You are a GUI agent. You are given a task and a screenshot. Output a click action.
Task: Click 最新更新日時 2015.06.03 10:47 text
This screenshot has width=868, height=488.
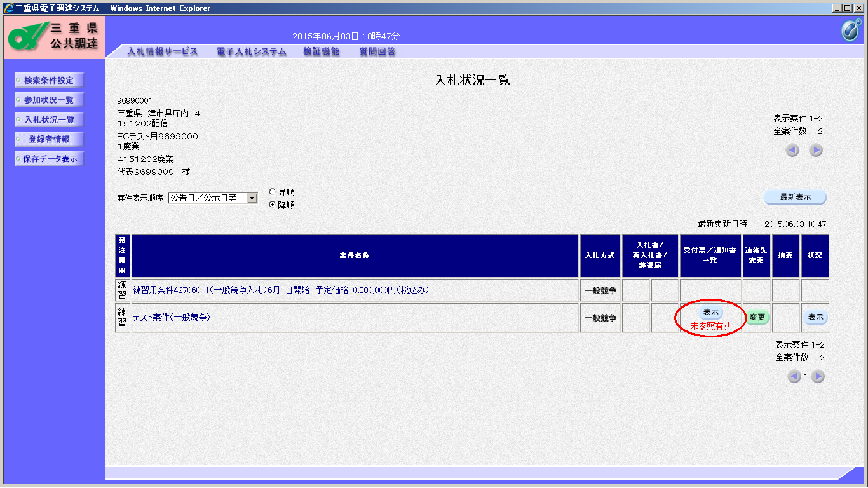point(762,224)
